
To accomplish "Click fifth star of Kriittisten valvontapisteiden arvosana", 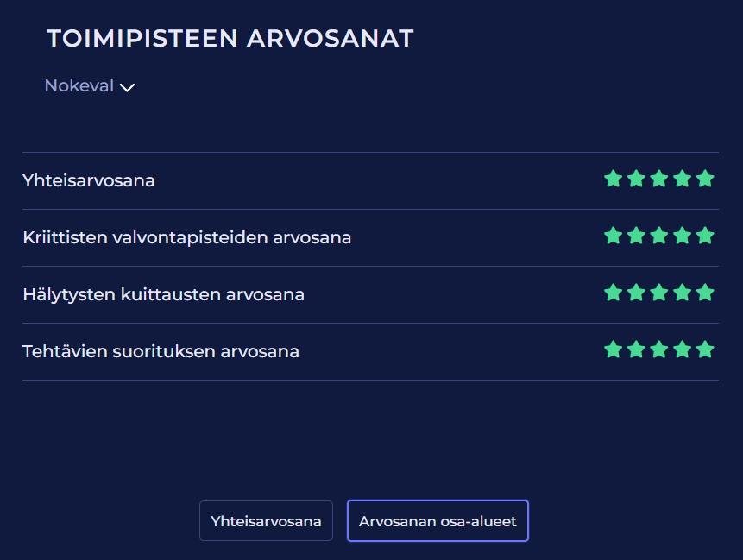I will pyautogui.click(x=705, y=236).
